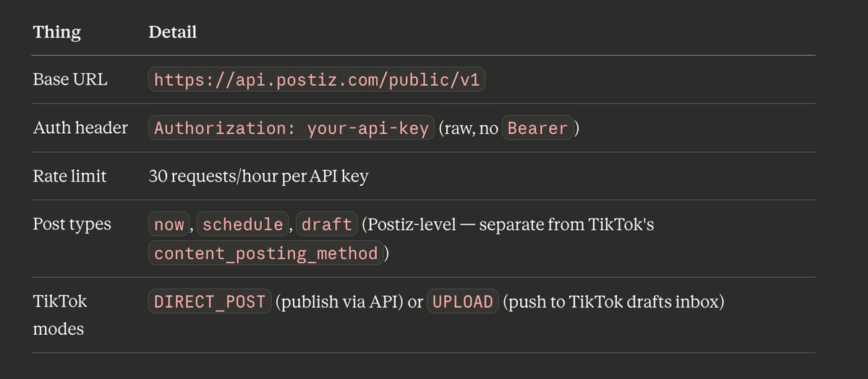Select the 'push to TikTok drafts inbox' text
Screen dimensions: 868x379
tap(614, 302)
